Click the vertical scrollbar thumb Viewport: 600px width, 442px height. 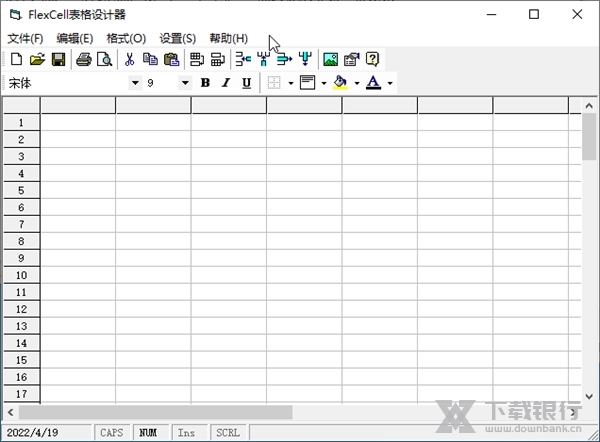click(589, 137)
